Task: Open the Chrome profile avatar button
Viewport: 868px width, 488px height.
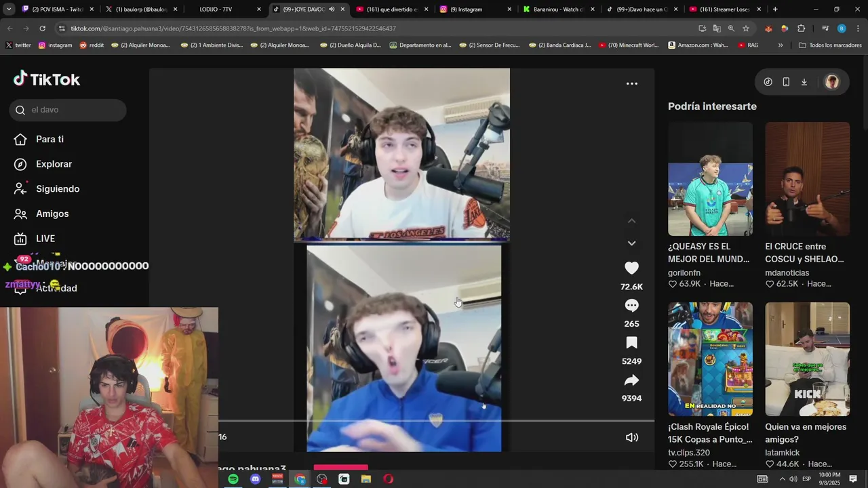Action: pos(842,28)
